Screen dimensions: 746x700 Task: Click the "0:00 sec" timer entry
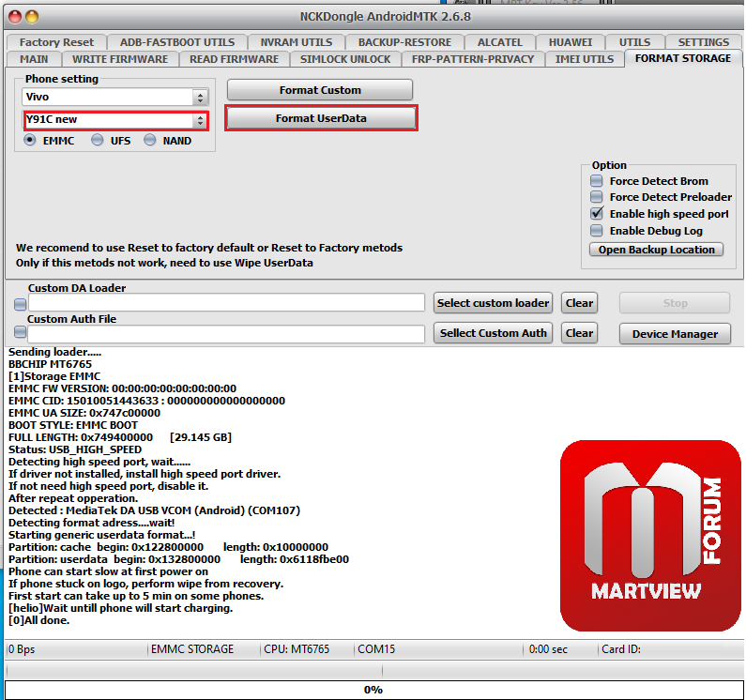548,649
